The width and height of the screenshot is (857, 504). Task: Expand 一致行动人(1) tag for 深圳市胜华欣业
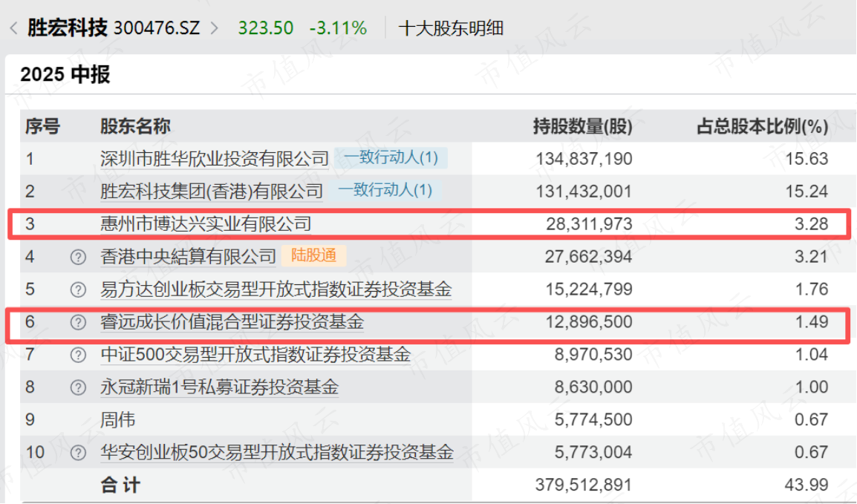[391, 158]
